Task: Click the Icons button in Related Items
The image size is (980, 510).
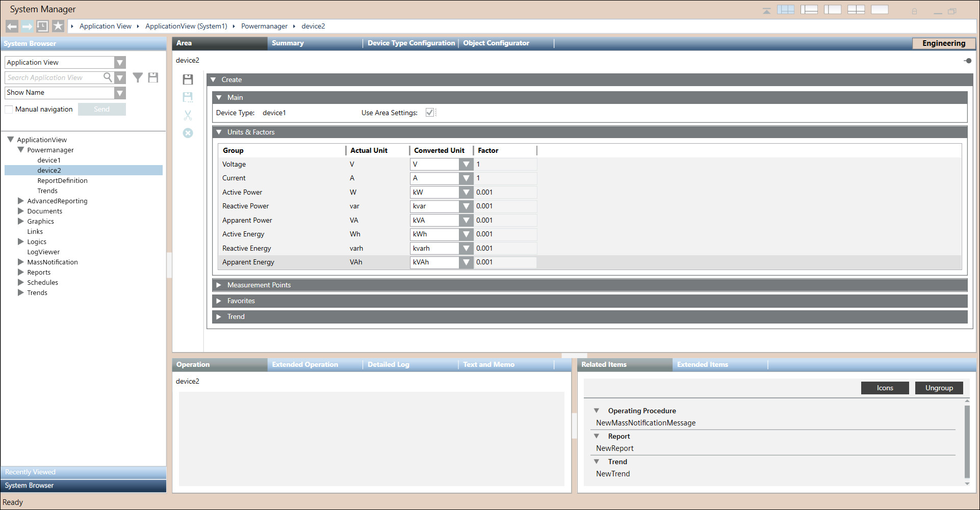Action: [885, 388]
